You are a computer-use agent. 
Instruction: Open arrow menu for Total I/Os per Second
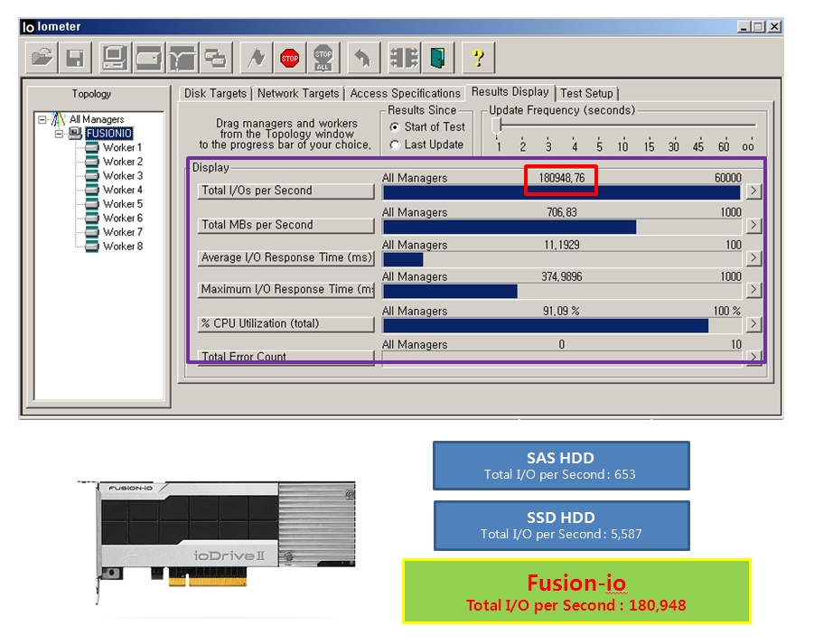tap(753, 191)
